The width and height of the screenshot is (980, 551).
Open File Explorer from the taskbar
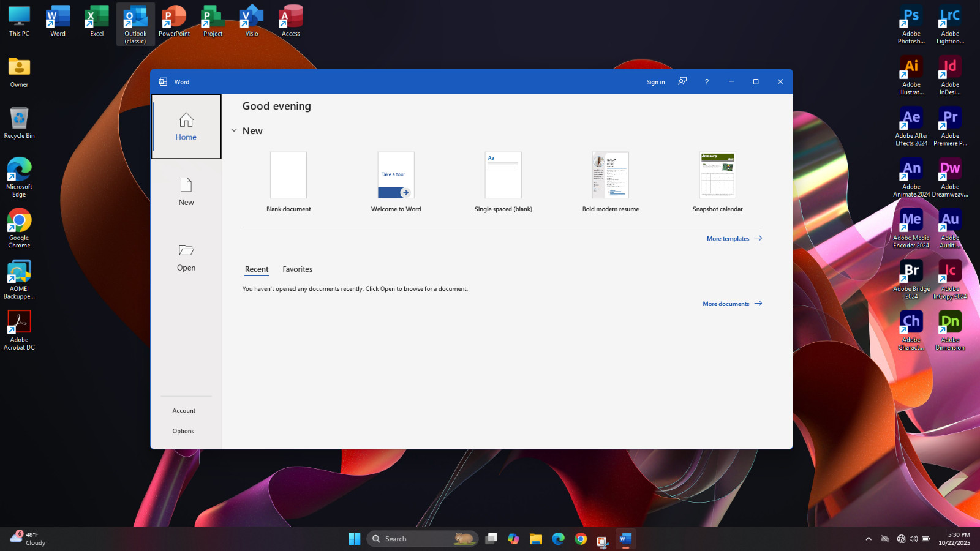click(536, 539)
